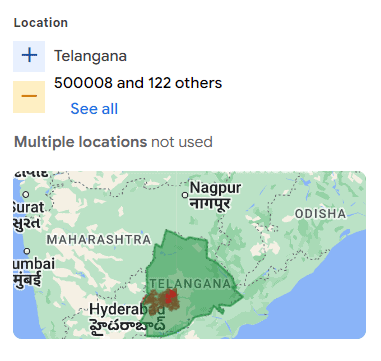Click the Telugu Hyderabad script label
Screen dimensions: 381x361
point(128,325)
